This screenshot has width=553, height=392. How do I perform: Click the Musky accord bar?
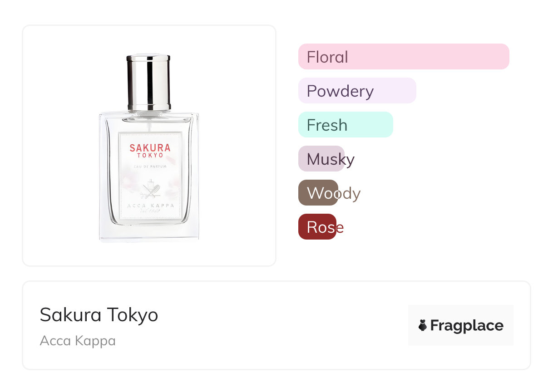[x=321, y=159]
